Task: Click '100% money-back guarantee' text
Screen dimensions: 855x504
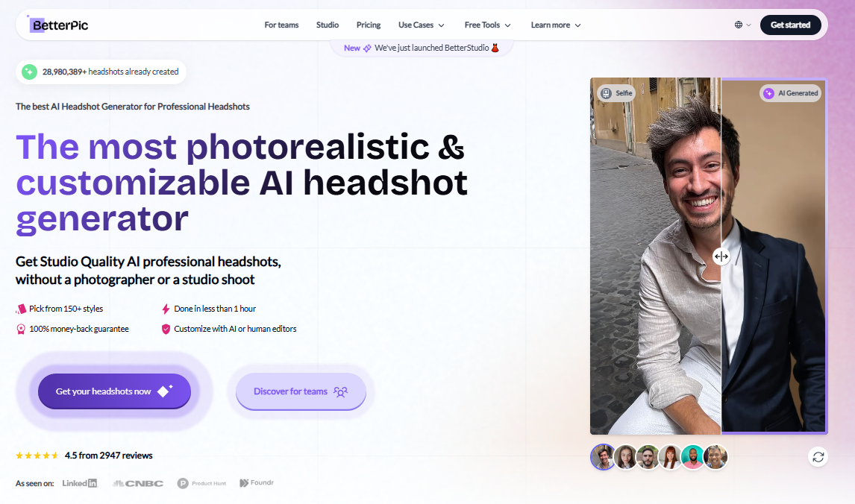Action: point(79,329)
